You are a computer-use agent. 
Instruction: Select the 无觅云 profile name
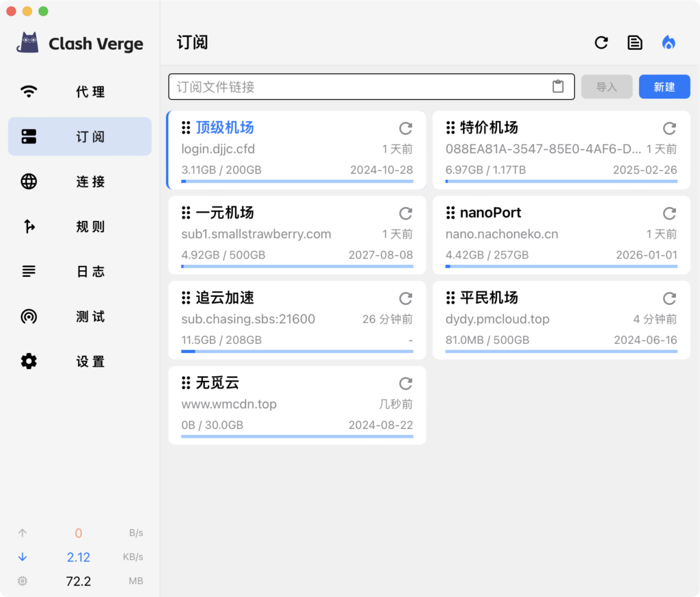(217, 383)
